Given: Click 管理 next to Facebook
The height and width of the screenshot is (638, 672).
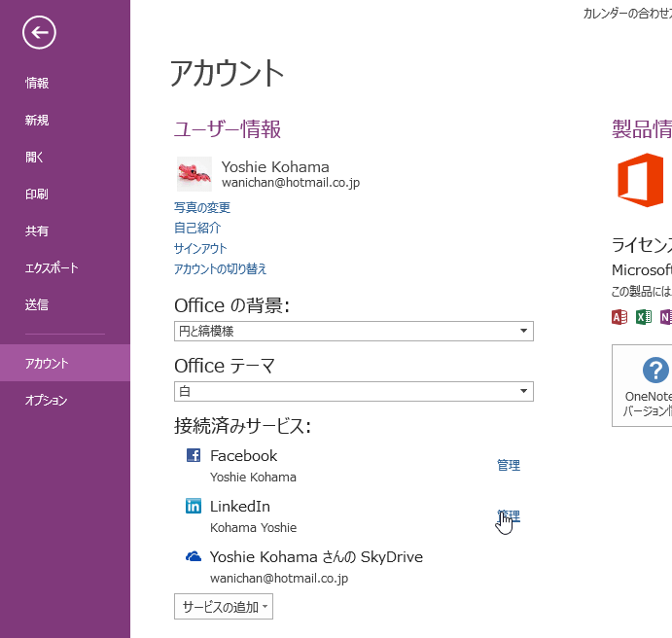Looking at the screenshot, I should [x=509, y=466].
